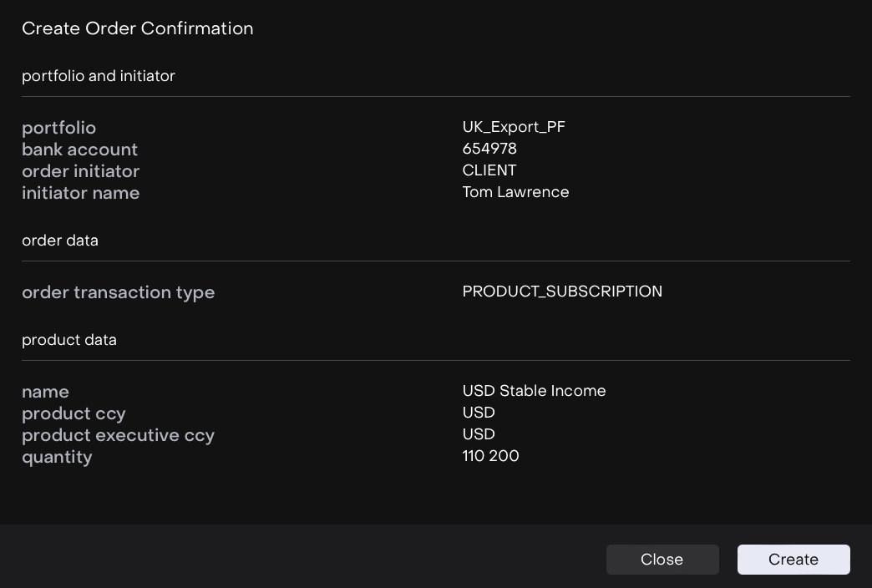Click the product executive ccy USD value

(479, 434)
